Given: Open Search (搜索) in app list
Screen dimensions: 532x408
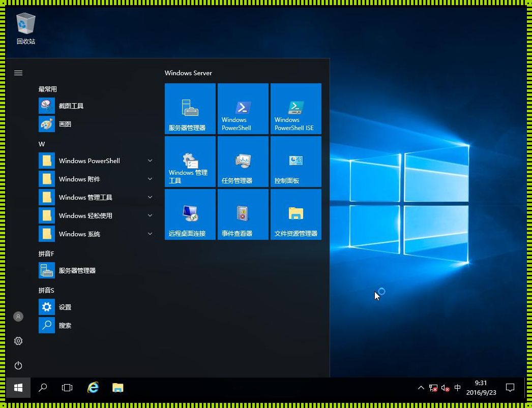Looking at the screenshot, I should click(97, 325).
